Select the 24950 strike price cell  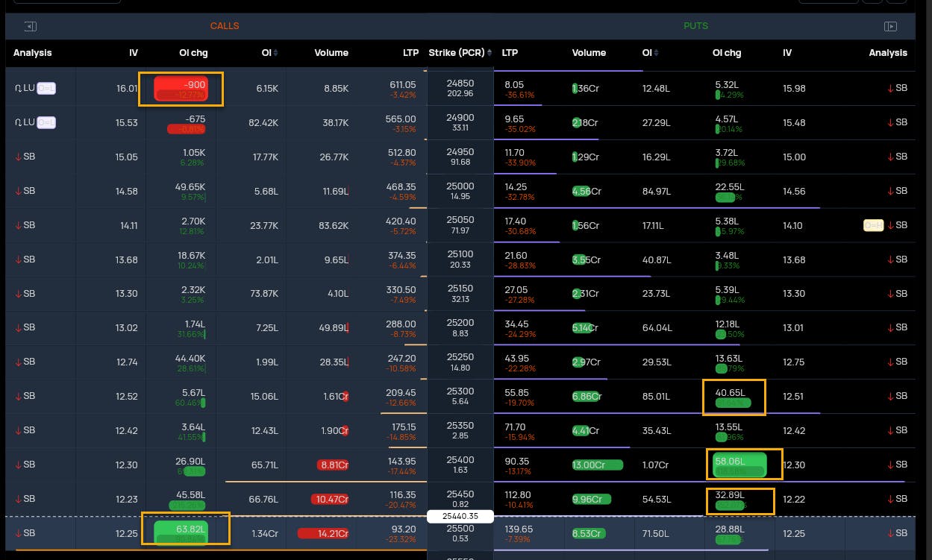pyautogui.click(x=460, y=157)
